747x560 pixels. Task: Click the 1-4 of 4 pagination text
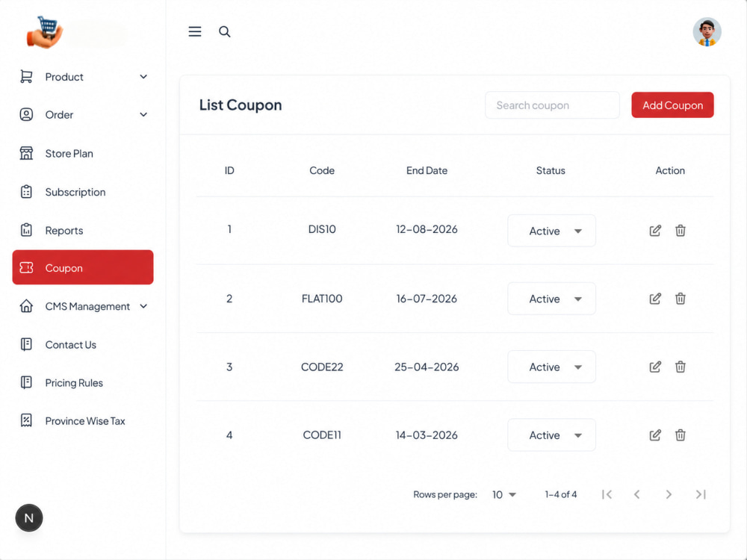coord(561,494)
